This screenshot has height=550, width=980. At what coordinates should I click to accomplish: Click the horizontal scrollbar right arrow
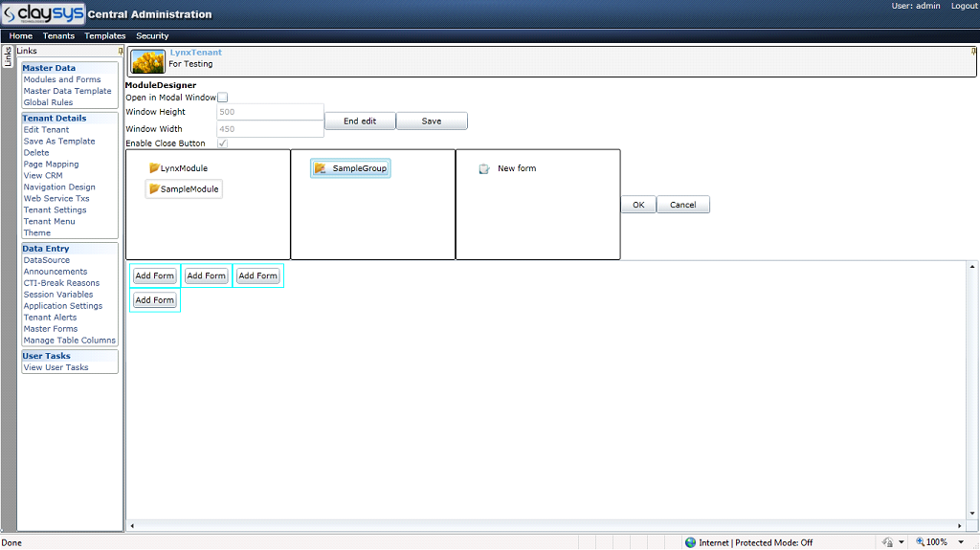click(x=962, y=525)
